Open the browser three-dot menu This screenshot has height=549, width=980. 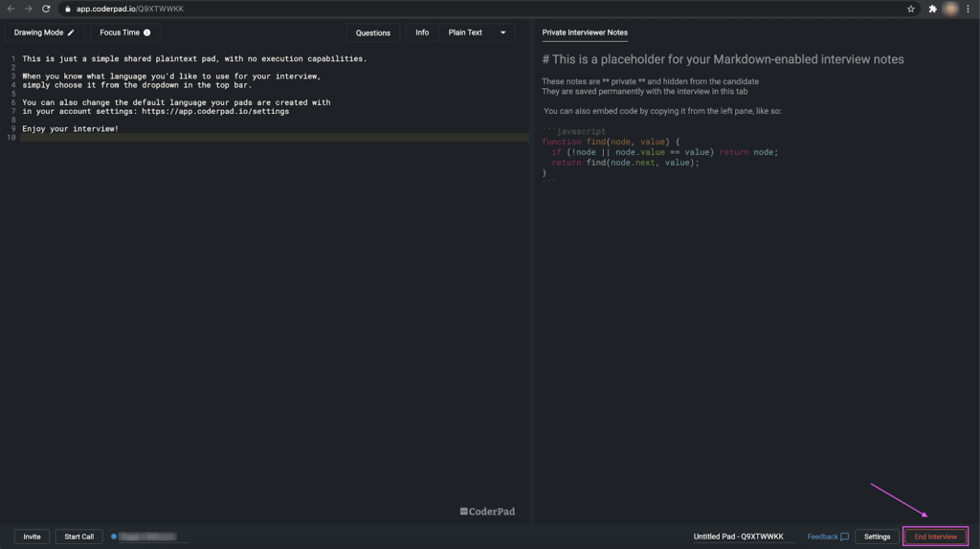(x=969, y=9)
